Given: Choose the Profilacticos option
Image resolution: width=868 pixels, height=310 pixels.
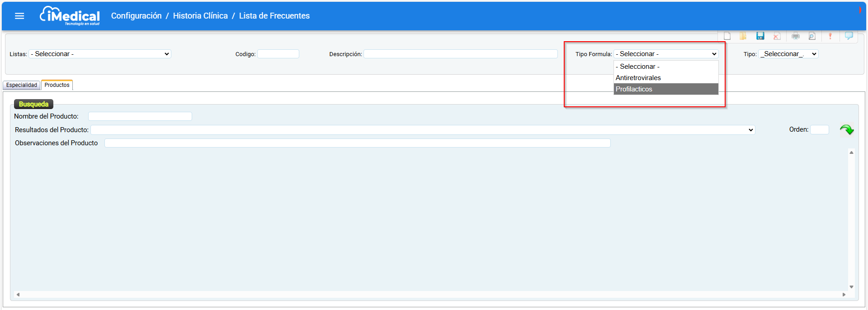Looking at the screenshot, I should click(x=666, y=89).
